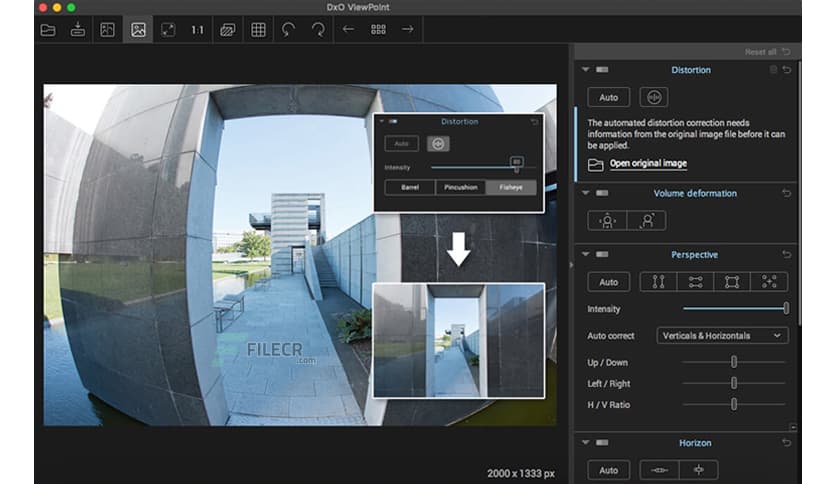
Task: Go to next image arrow
Action: [408, 29]
